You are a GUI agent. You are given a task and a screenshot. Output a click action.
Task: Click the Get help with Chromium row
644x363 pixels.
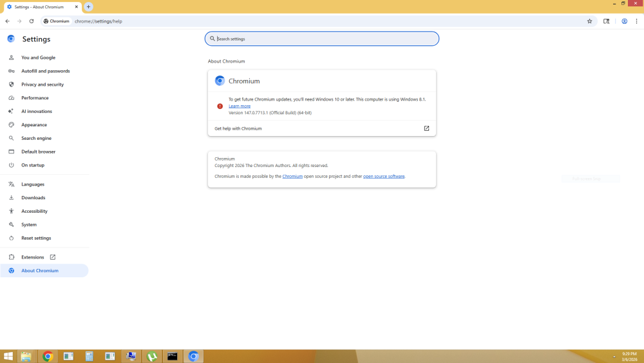pyautogui.click(x=322, y=129)
